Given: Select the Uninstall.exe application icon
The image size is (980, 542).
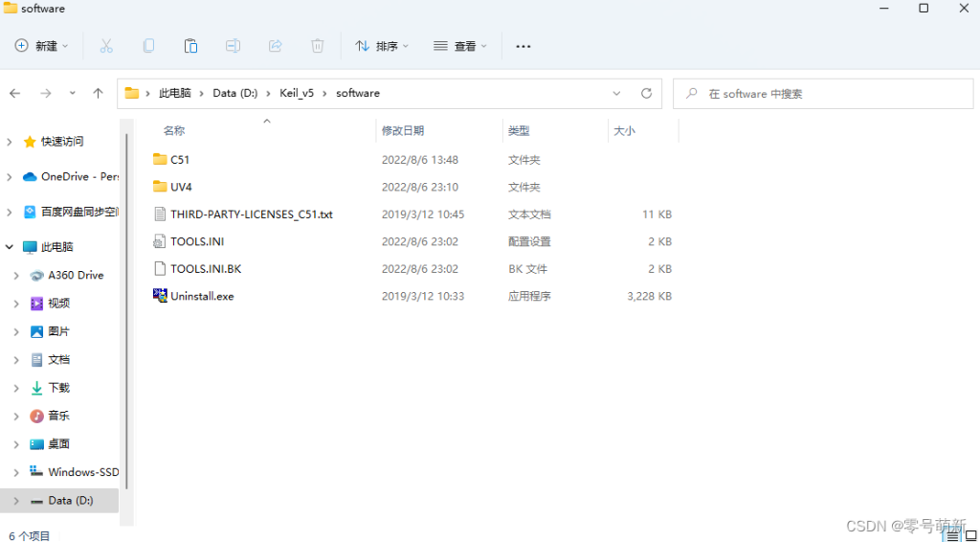Looking at the screenshot, I should [160, 296].
